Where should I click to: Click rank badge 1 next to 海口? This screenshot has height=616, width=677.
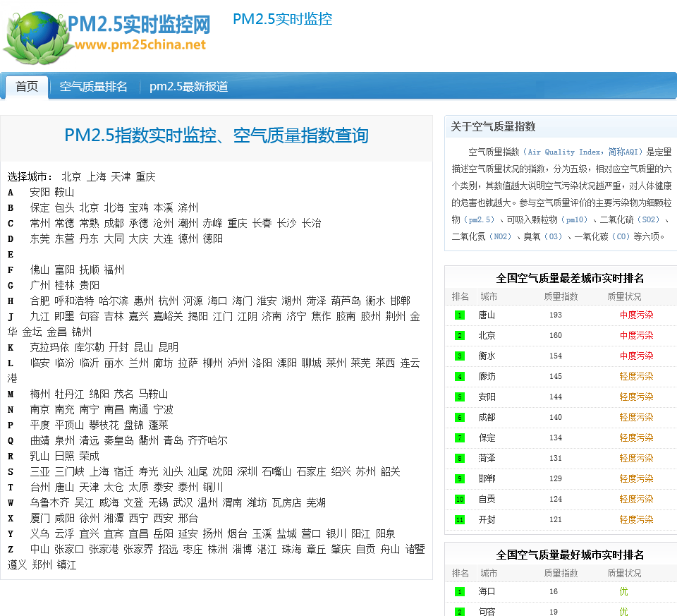click(460, 592)
